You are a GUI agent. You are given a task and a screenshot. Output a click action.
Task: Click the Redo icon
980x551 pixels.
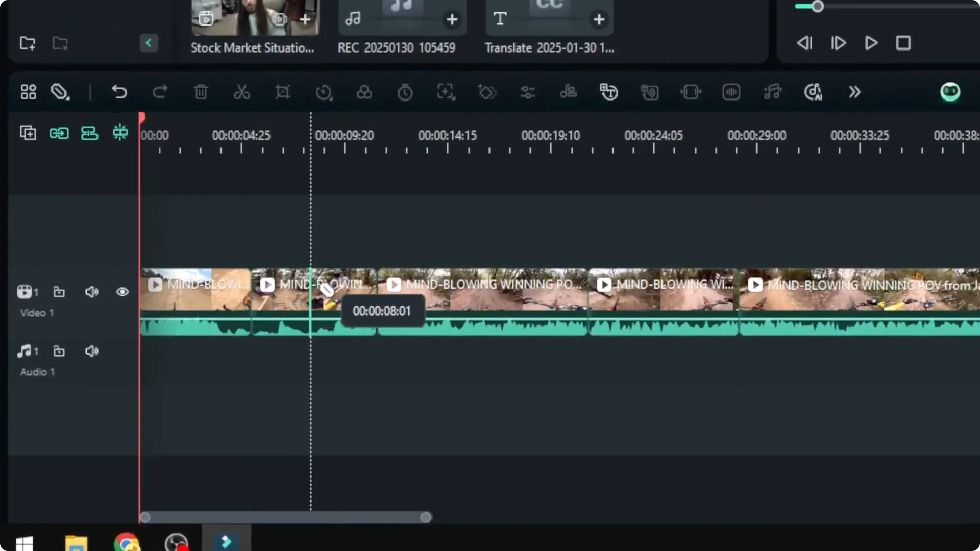coord(160,92)
